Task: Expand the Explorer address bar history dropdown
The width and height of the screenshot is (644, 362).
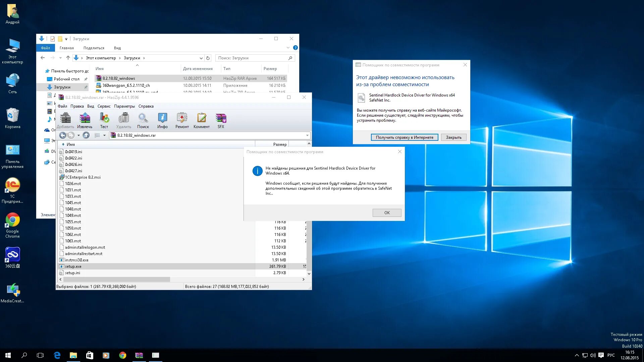Action: [x=201, y=58]
